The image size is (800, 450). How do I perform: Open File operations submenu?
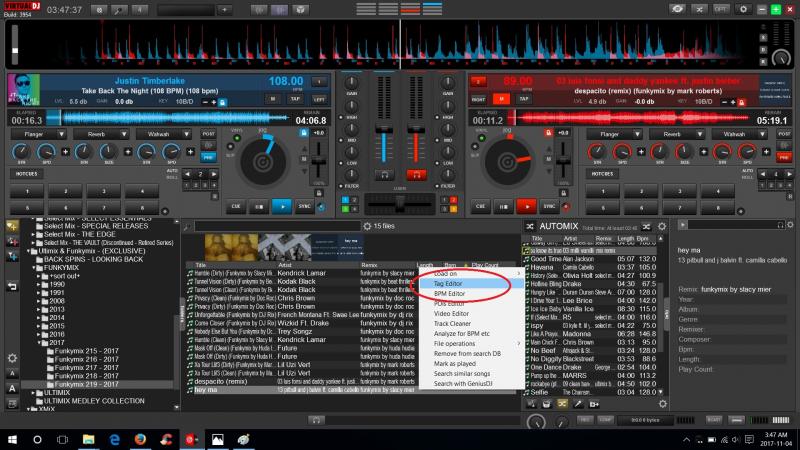471,344
